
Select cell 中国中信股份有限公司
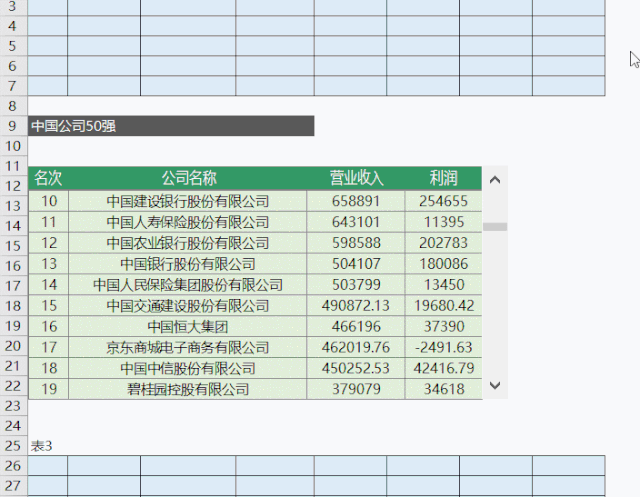(x=188, y=368)
